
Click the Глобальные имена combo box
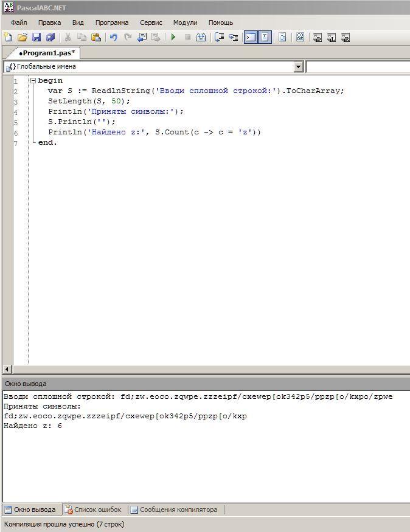[x=153, y=66]
